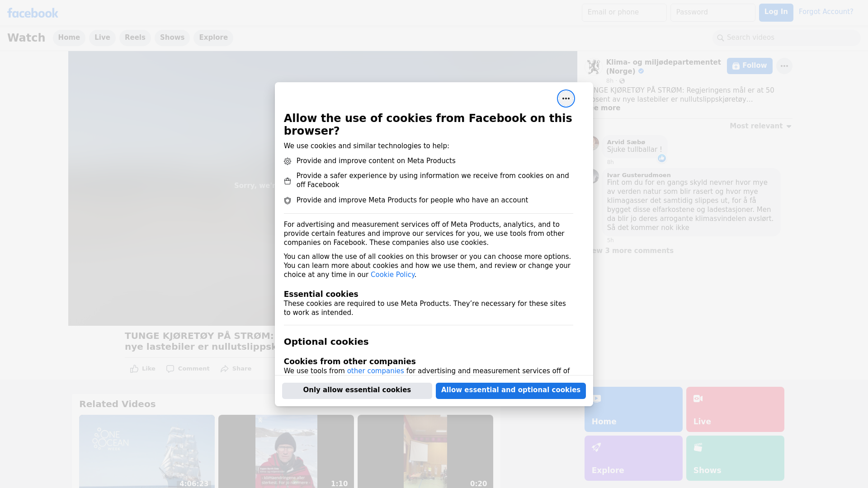Click the Search videos field
This screenshot has width=868, height=488.
click(x=787, y=38)
